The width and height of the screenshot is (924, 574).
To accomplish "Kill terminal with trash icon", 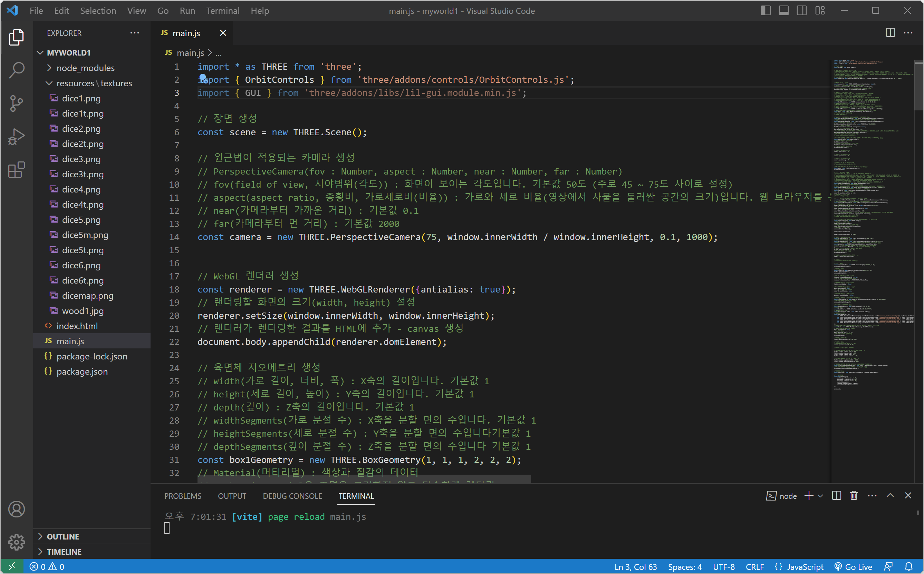I will [854, 496].
